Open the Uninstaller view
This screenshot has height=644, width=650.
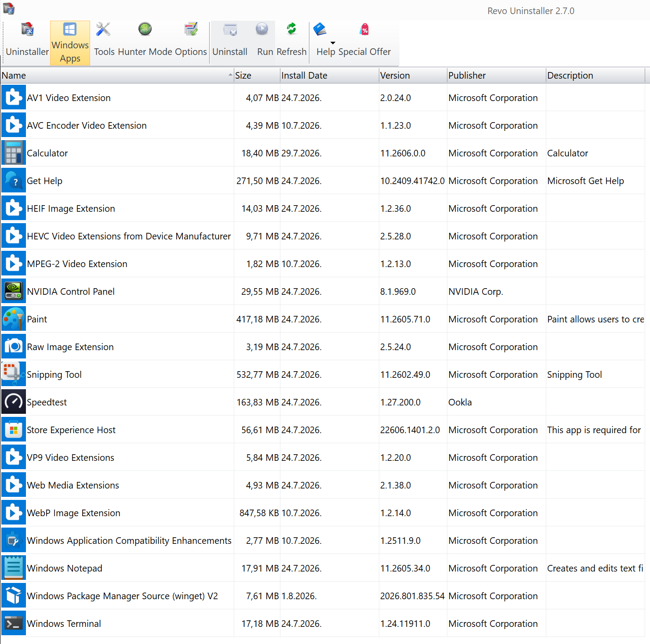click(x=27, y=43)
